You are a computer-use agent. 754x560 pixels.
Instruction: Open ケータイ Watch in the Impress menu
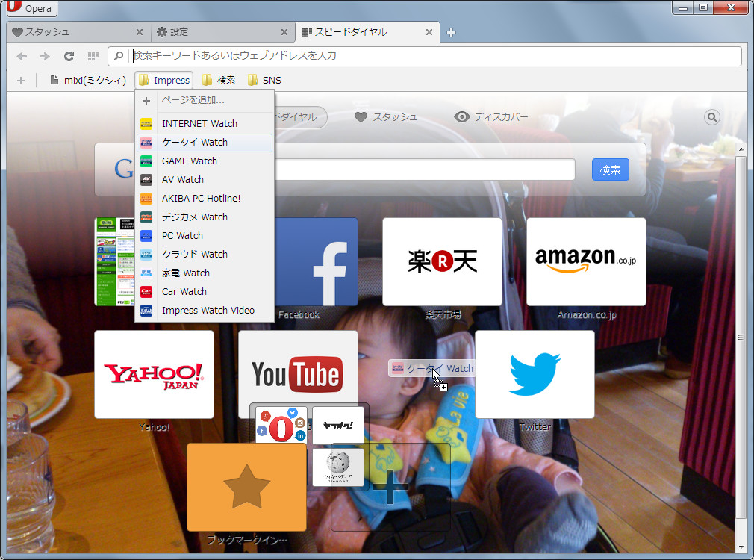tap(205, 143)
